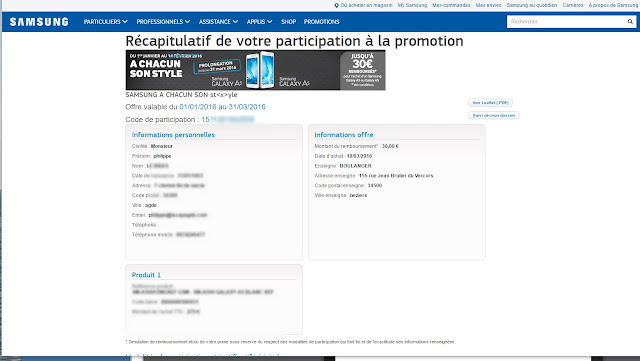
Task: Click the store locator pin icon
Action: click(336, 5)
